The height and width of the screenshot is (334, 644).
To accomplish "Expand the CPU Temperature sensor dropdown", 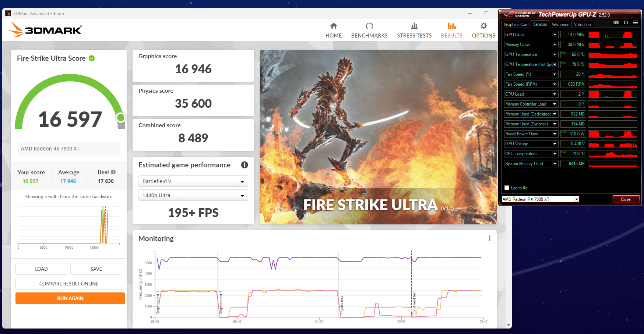I will pyautogui.click(x=555, y=154).
